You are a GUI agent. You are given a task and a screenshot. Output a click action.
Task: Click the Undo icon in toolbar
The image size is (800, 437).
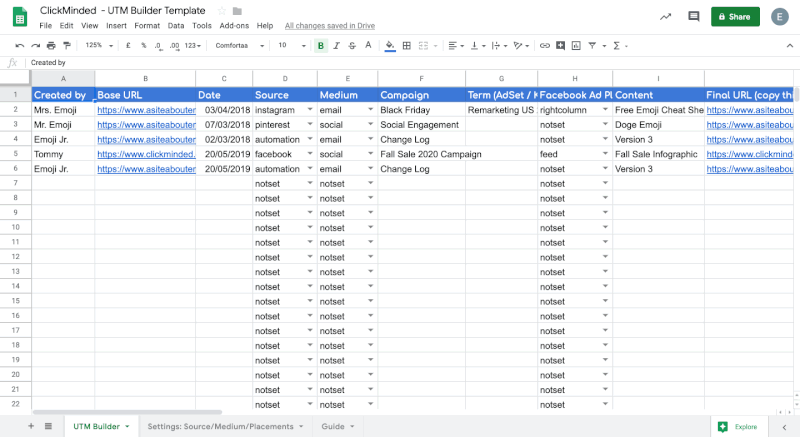22,45
